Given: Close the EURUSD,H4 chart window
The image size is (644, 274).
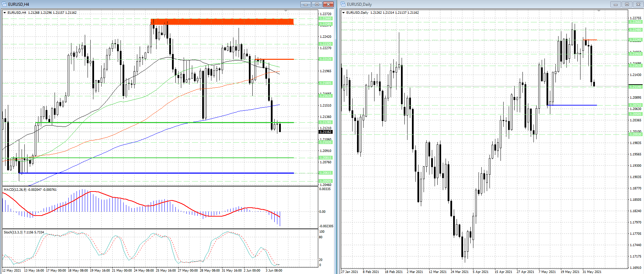Looking at the screenshot, I should [x=329, y=4].
